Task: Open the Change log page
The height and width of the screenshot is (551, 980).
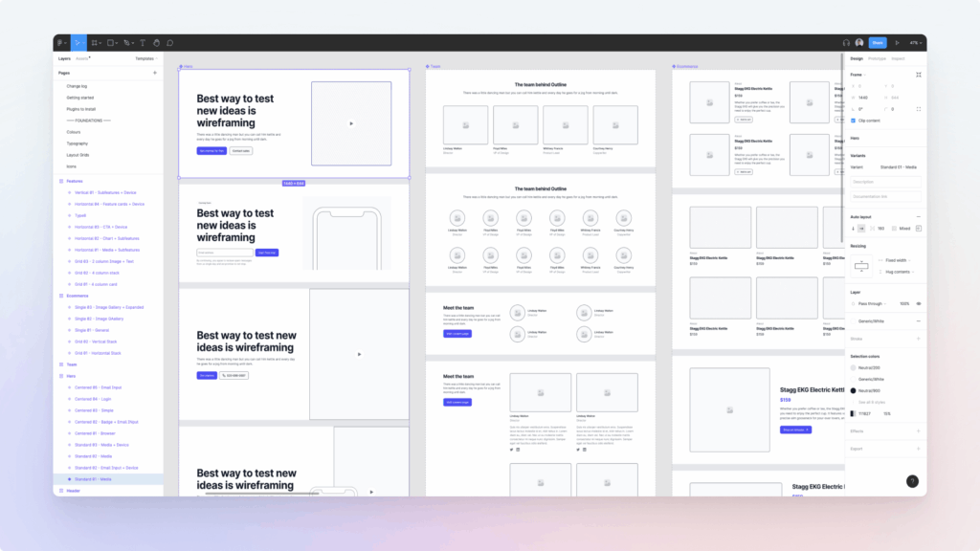Action: (x=77, y=86)
